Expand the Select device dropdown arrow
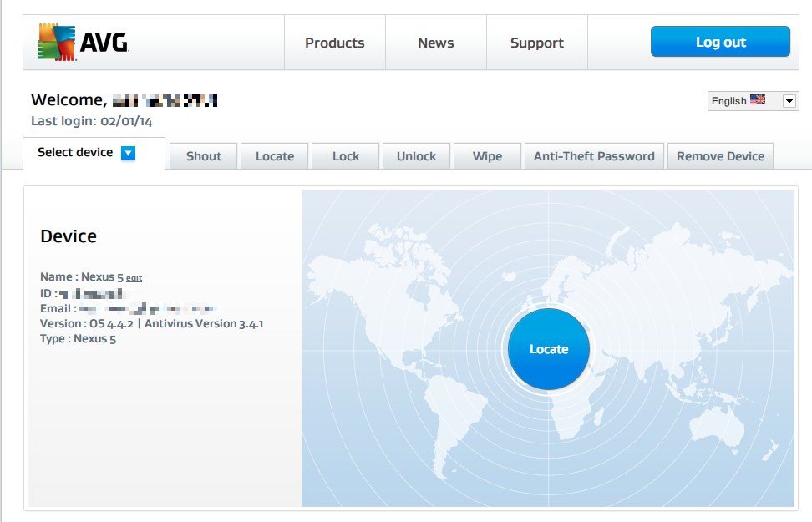Viewport: 812px width, 522px height. [x=128, y=153]
